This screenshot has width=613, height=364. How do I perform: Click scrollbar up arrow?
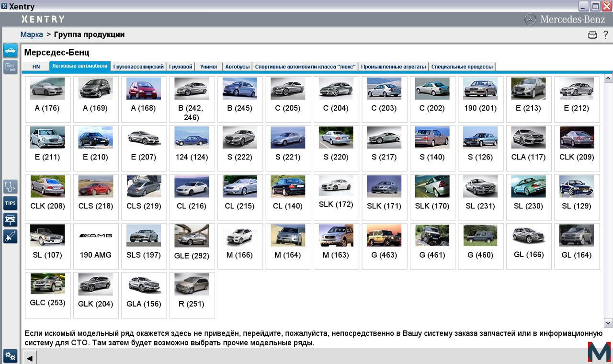pyautogui.click(x=608, y=78)
